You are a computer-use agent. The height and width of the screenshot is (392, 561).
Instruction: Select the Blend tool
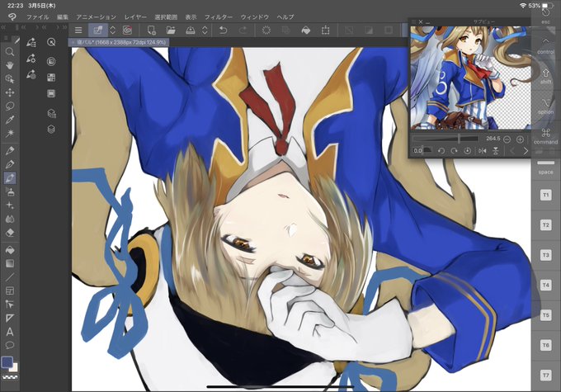pyautogui.click(x=10, y=219)
